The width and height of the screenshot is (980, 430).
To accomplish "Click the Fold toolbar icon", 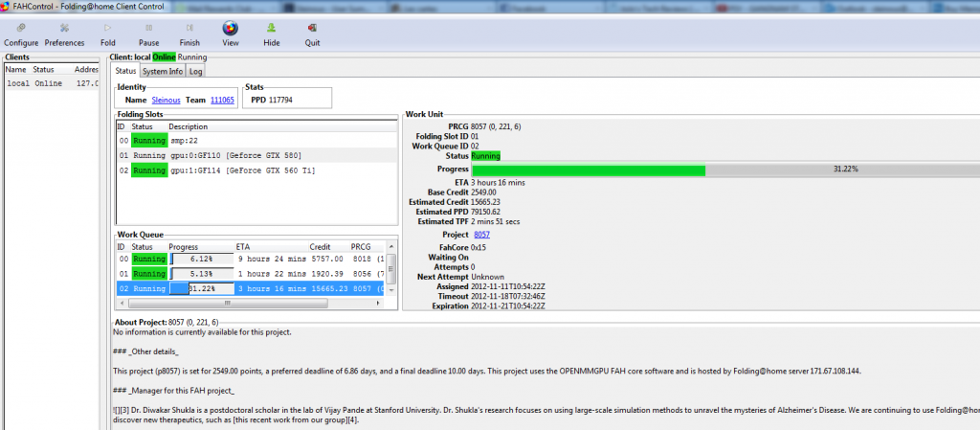I will 107,29.
